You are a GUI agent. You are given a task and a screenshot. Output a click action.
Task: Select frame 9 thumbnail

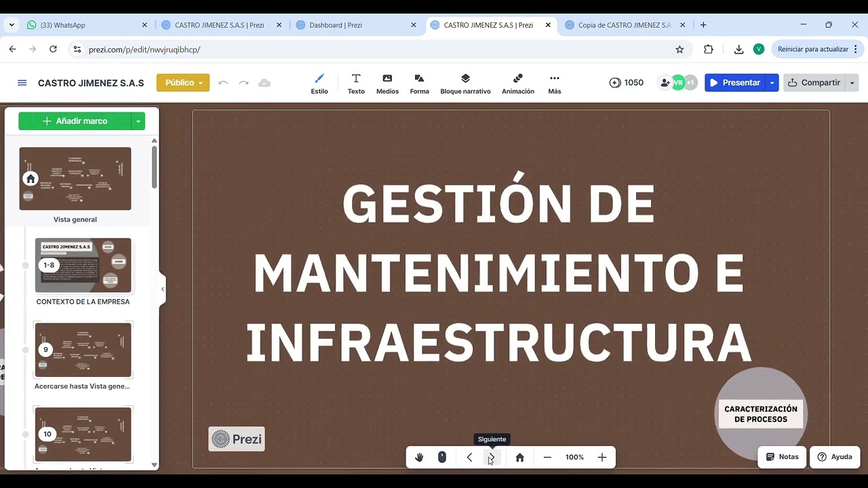[83, 350]
